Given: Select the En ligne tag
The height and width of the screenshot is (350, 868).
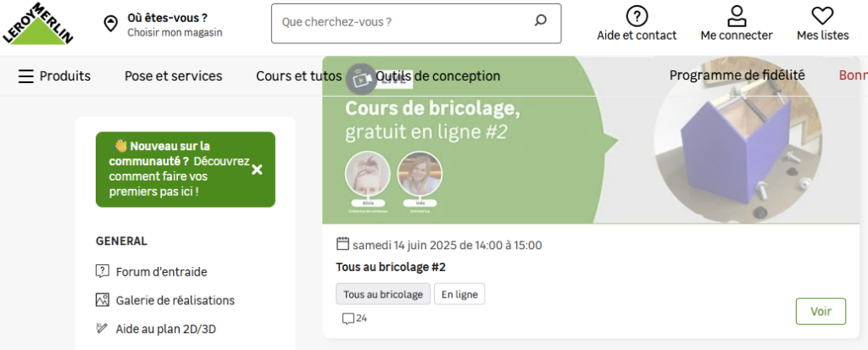Looking at the screenshot, I should pos(459,294).
